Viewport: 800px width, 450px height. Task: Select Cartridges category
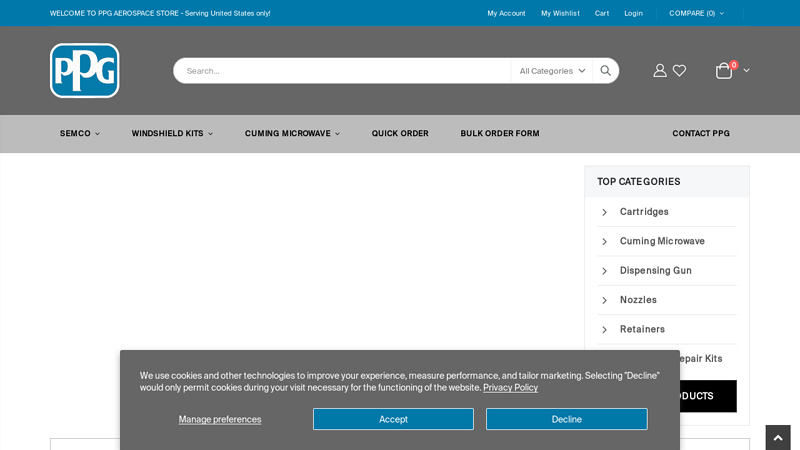pyautogui.click(x=644, y=212)
